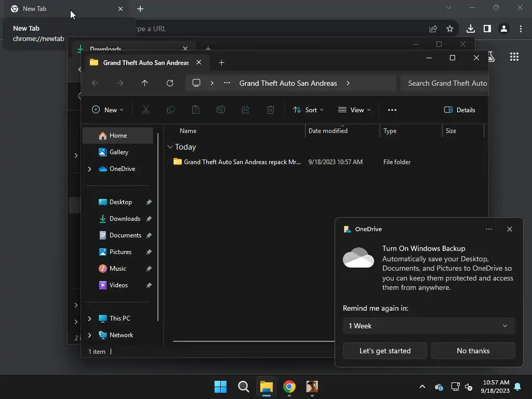Click the Share icon in Explorer toolbar

click(x=246, y=110)
